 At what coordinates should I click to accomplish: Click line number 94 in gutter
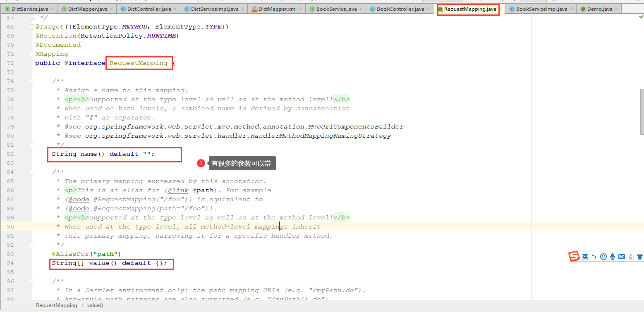10,263
